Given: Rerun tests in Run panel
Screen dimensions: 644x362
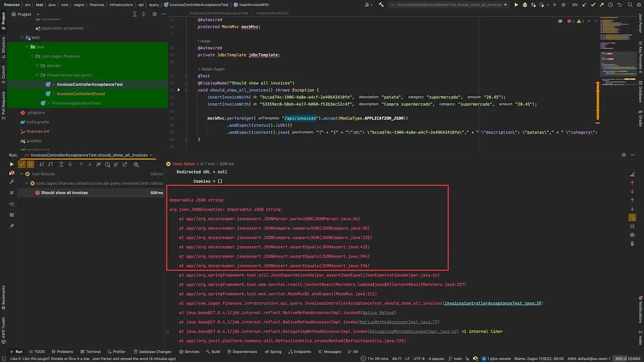Looking at the screenshot, I should pos(12,164).
